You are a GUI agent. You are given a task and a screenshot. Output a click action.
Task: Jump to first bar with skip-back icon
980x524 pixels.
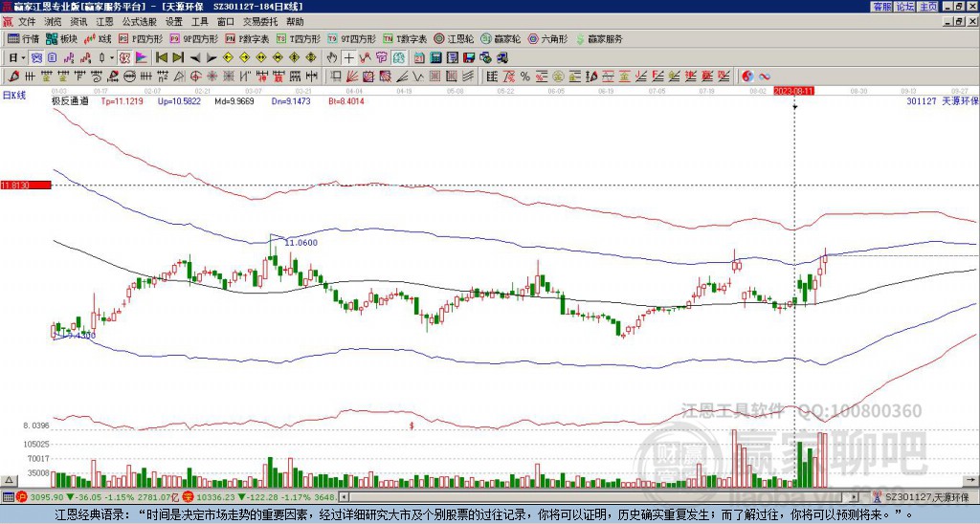tap(161, 58)
